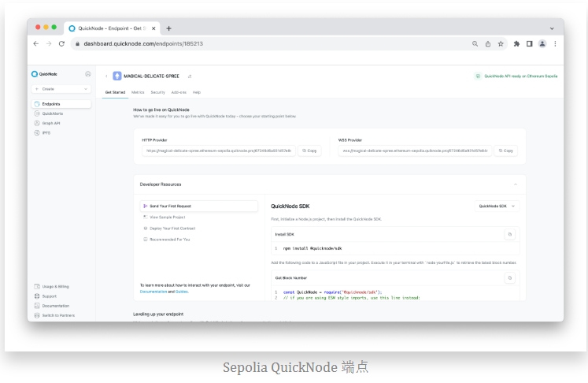
Task: Bookmark this page with star icon
Action: point(501,44)
